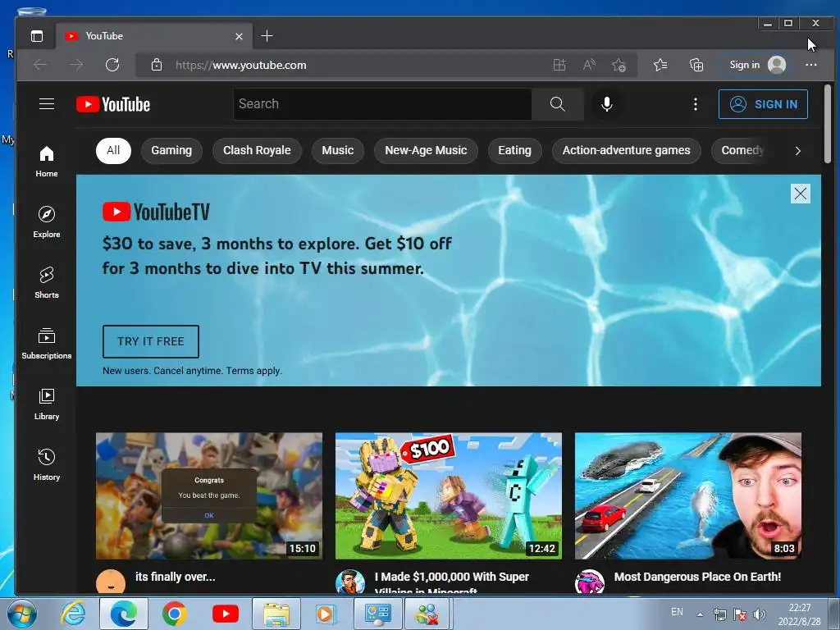Go to YouTube logo home link
Viewport: 840px width, 630px height.
pos(113,104)
